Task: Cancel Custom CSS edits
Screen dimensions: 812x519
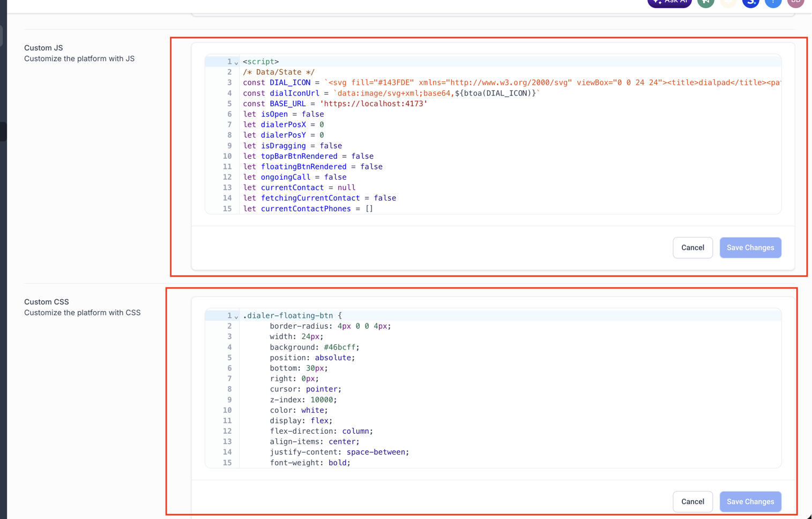Action: tap(692, 502)
